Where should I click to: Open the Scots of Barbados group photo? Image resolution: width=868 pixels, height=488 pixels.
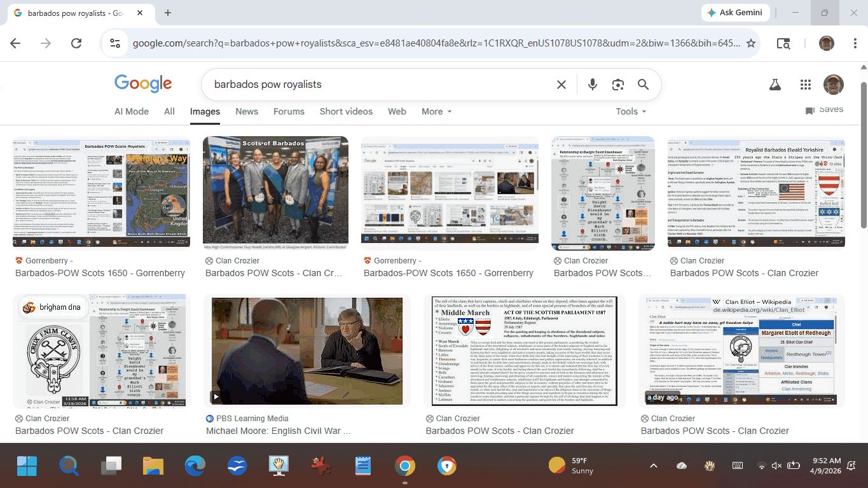click(275, 193)
